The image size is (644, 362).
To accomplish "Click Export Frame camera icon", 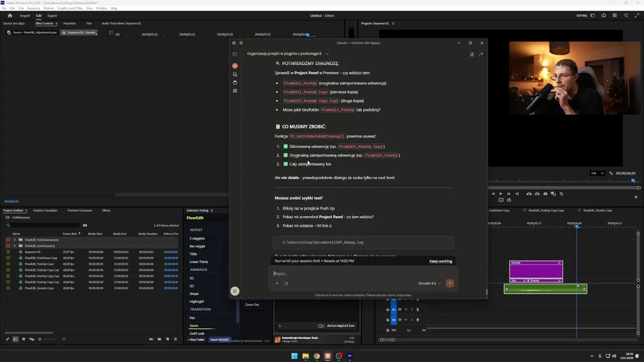I will (545, 194).
